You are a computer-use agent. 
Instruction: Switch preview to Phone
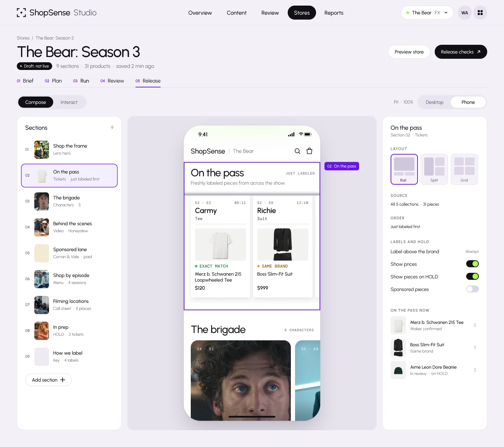point(468,102)
